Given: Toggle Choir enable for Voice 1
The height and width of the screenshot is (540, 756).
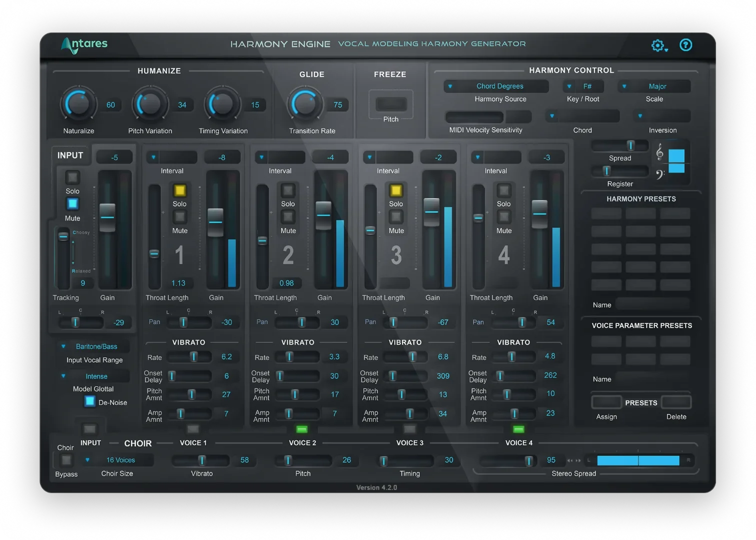Looking at the screenshot, I should click(x=193, y=429).
